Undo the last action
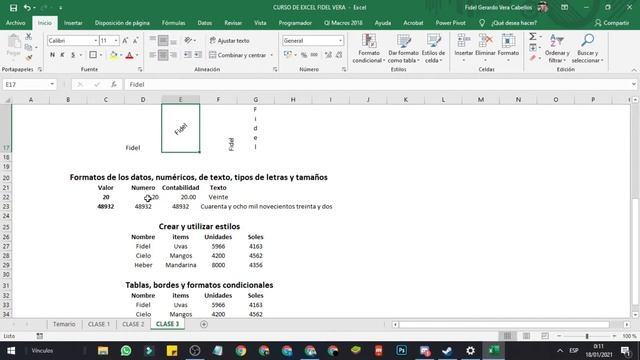Image resolution: width=640 pixels, height=360 pixels. pos(27,8)
